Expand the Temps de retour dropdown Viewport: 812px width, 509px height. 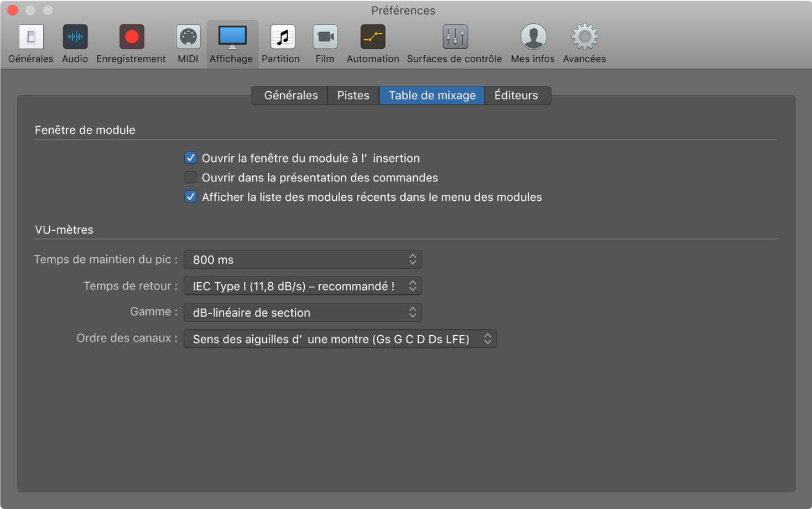[x=303, y=286]
